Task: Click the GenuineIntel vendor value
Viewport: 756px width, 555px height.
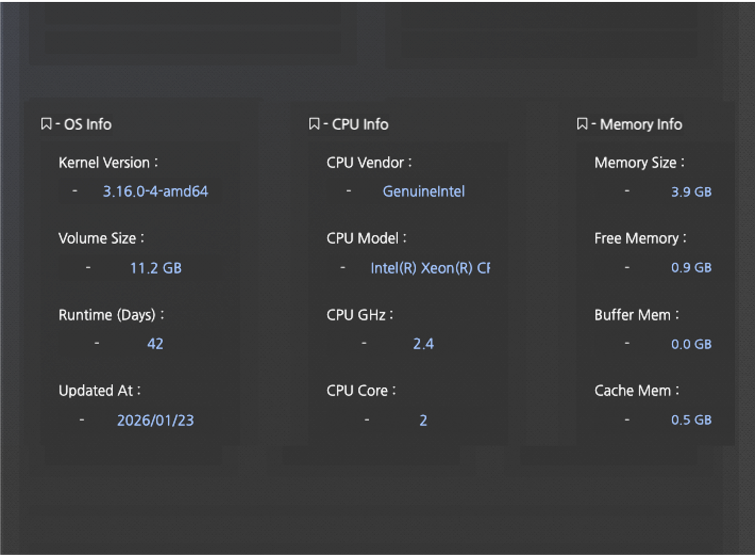Action: pyautogui.click(x=423, y=192)
